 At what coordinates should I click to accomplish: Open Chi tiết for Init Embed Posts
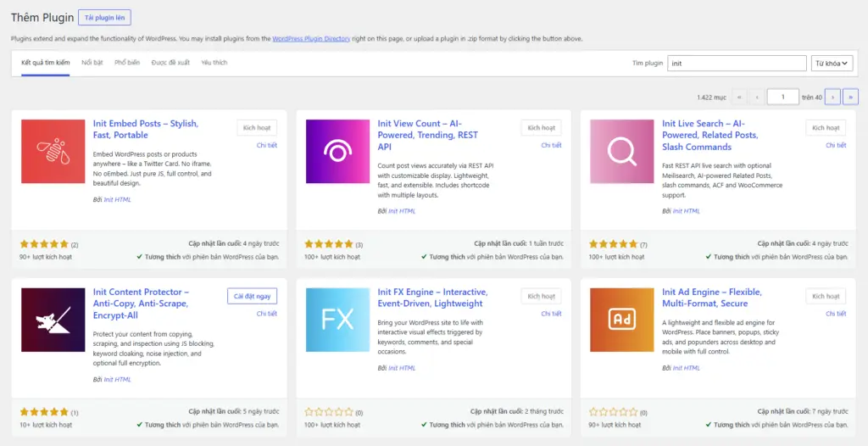pos(267,145)
